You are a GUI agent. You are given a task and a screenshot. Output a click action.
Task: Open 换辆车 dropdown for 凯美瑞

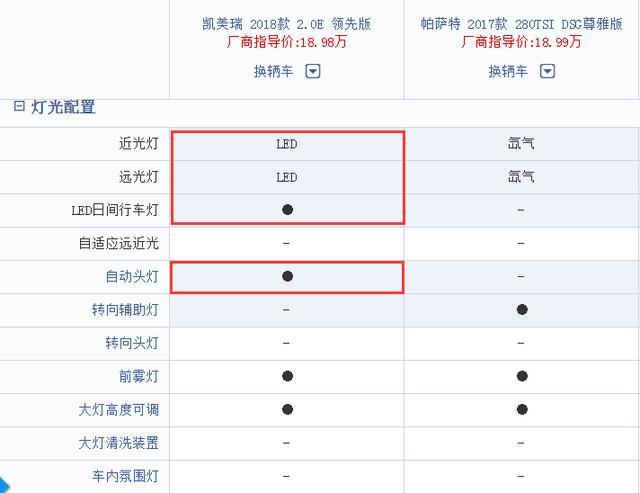coord(313,71)
